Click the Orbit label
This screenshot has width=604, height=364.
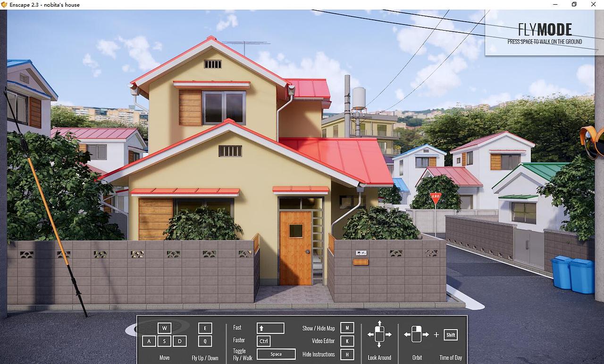[x=417, y=357]
